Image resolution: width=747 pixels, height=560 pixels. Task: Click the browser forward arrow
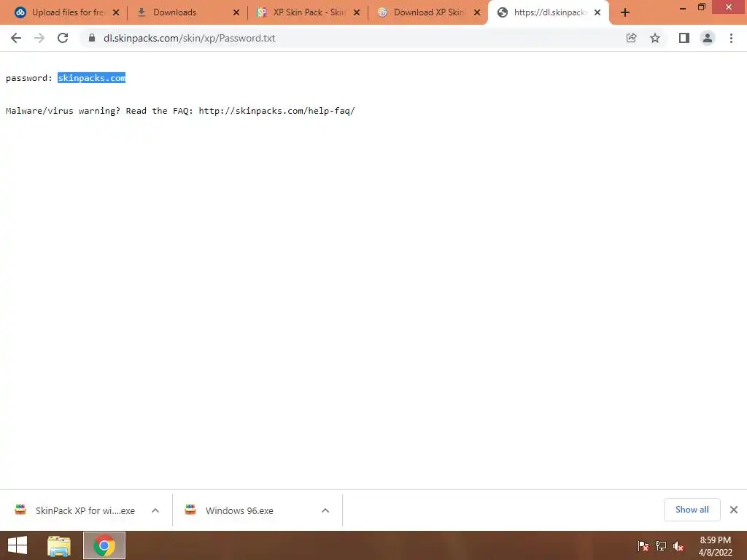pyautogui.click(x=39, y=38)
